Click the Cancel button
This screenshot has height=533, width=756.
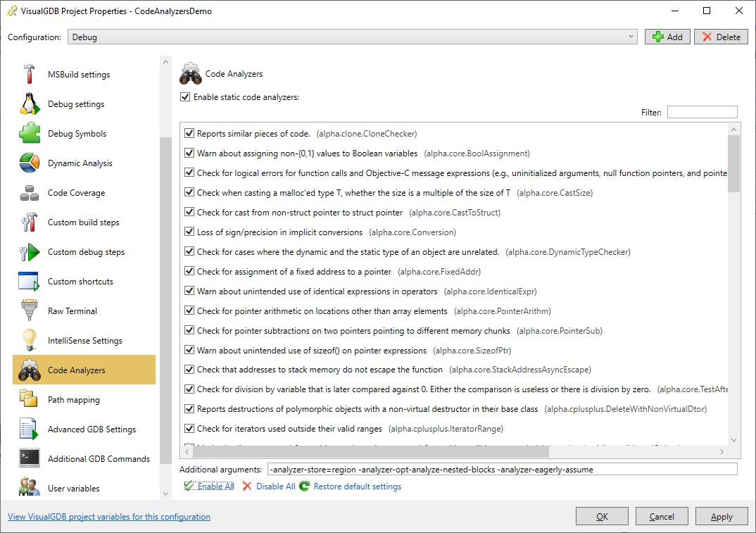click(x=662, y=516)
